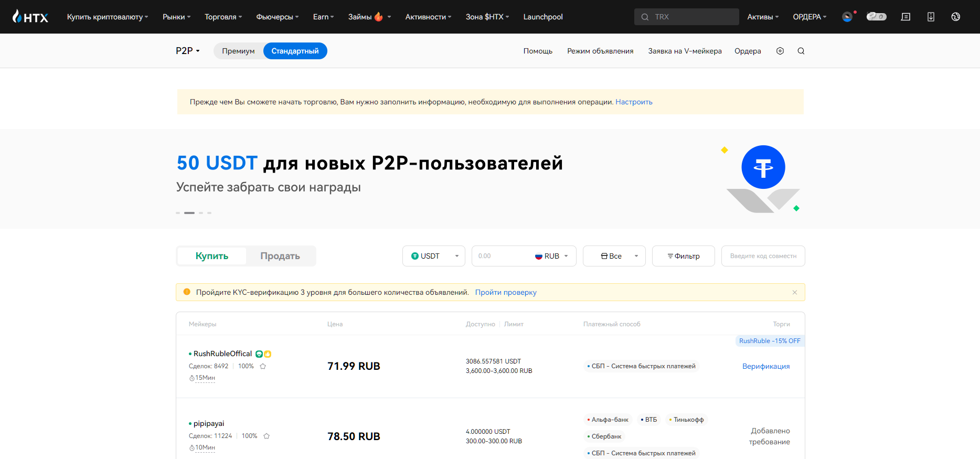Screen dimensions: 980x459
Task: Expand the Фьючерсы menu
Action: click(x=278, y=17)
